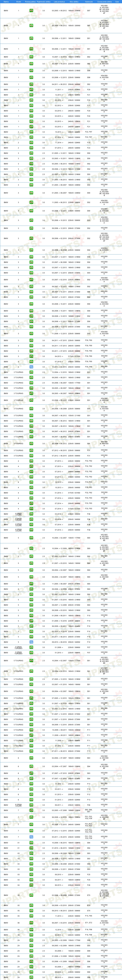
Task: Click the petrol icon in the E87 190kW / 258KM row
Action: point(31,11)
